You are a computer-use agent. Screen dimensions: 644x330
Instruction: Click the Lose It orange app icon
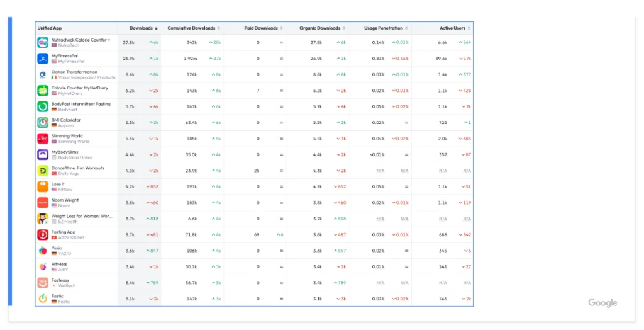pyautogui.click(x=43, y=186)
